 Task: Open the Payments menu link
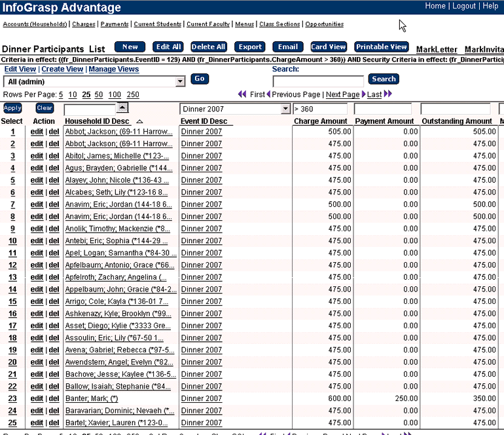115,24
